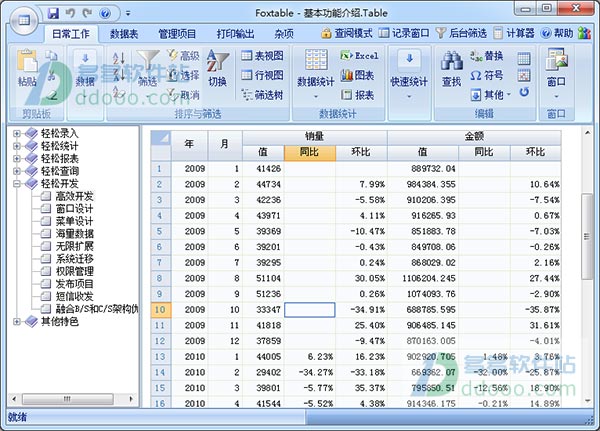Click 选择 selection filter option
This screenshot has height=431, width=600.
pyautogui.click(x=184, y=75)
